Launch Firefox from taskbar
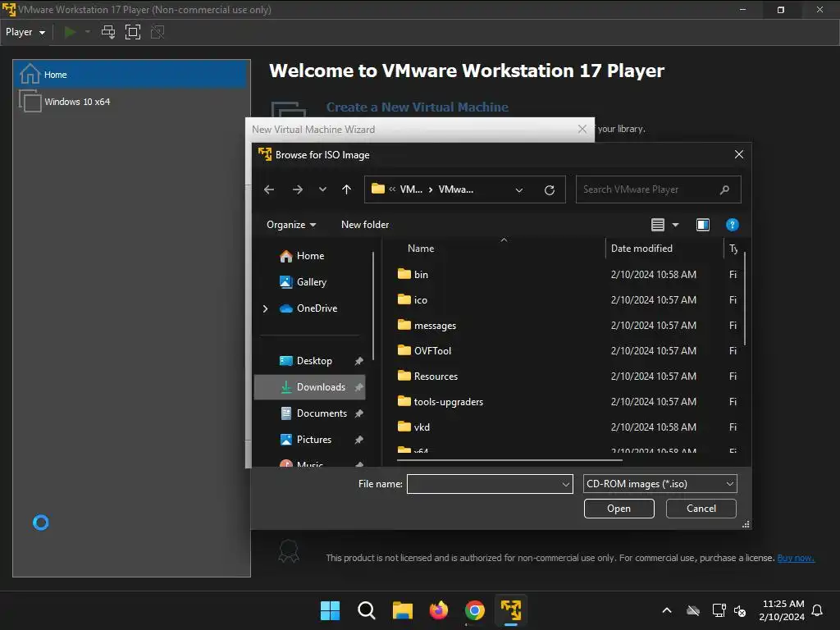 point(439,610)
